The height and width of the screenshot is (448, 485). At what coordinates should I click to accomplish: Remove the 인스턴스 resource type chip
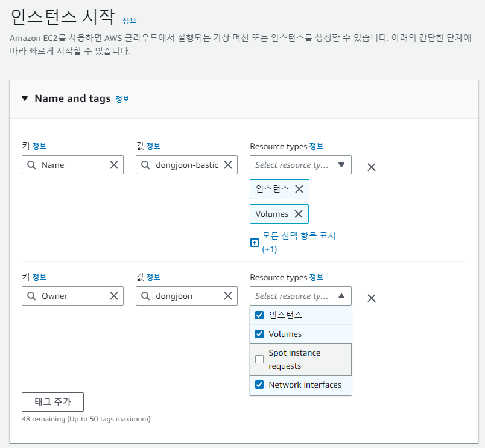(299, 189)
